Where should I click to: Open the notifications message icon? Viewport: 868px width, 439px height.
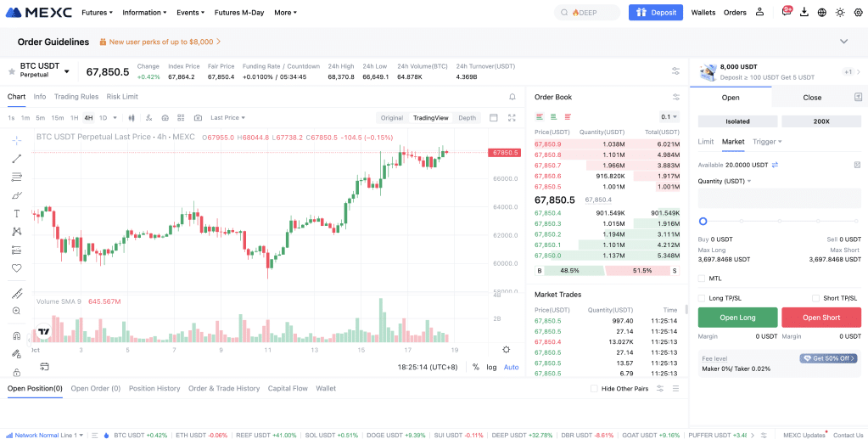coord(787,12)
